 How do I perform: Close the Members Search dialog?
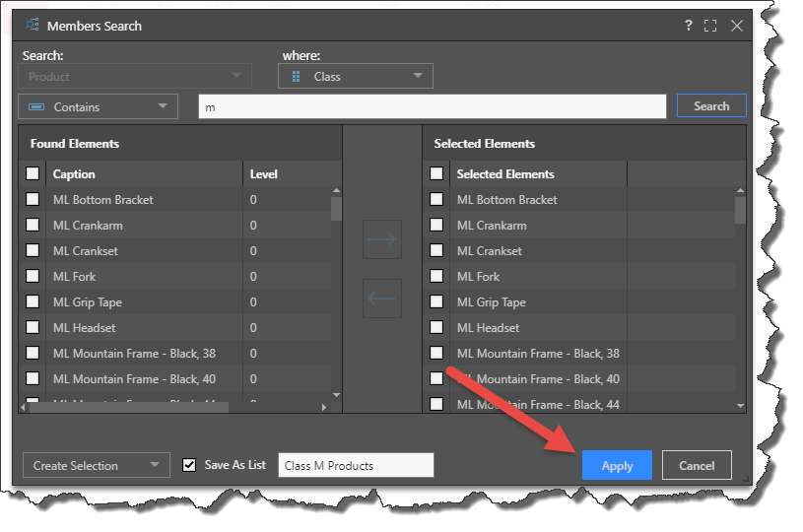click(736, 26)
